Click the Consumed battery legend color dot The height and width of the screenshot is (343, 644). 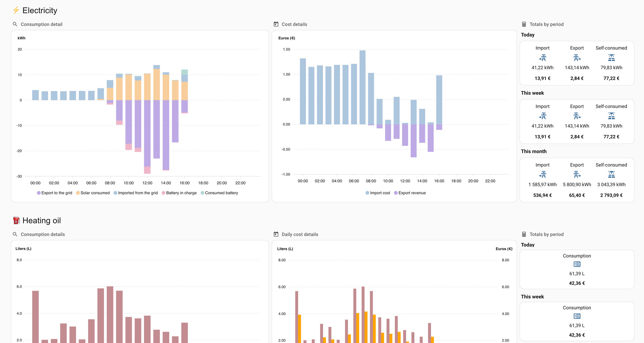(202, 193)
